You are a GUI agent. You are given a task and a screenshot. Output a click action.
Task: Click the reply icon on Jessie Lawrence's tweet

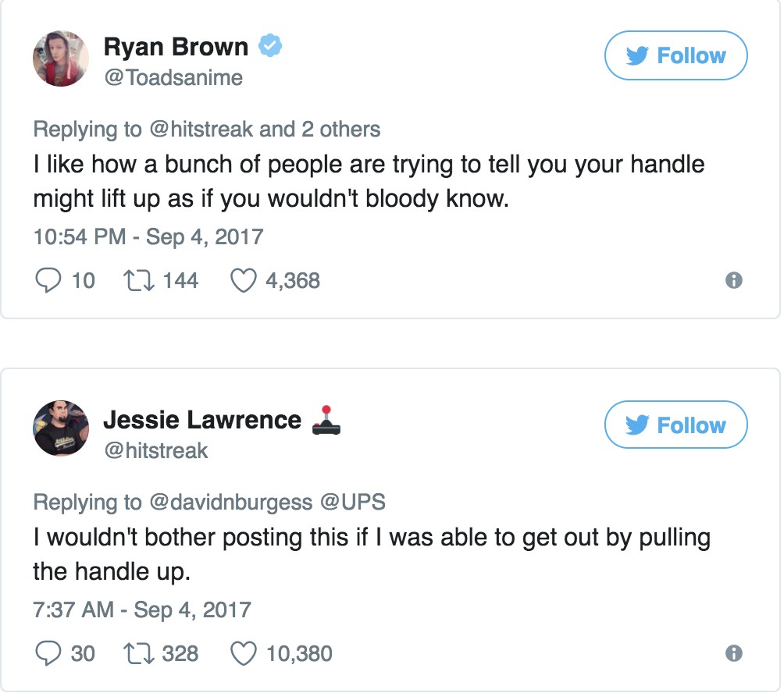click(x=48, y=652)
